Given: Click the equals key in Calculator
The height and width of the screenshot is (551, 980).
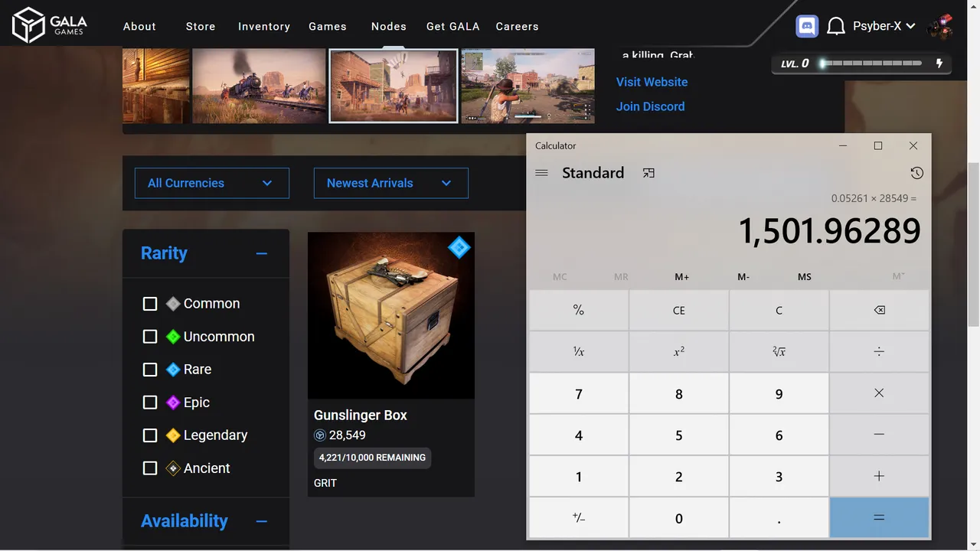Looking at the screenshot, I should (x=879, y=517).
